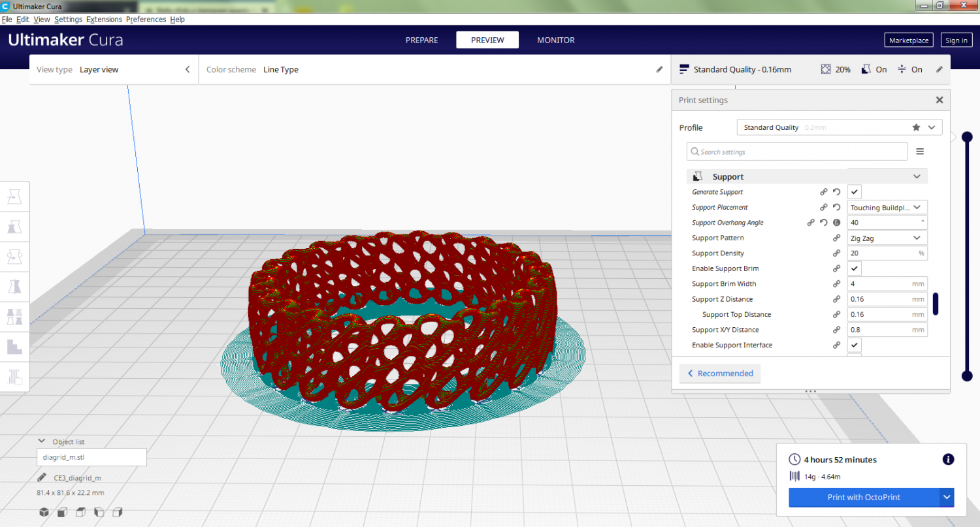The image size is (980, 527).
Task: Open the Profile Standard Quality dropdown
Action: [839, 127]
